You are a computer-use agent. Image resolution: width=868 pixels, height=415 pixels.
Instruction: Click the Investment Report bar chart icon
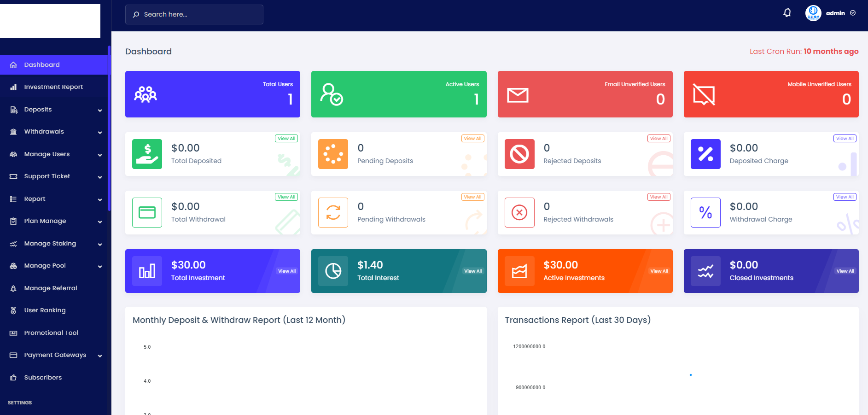coord(13,87)
